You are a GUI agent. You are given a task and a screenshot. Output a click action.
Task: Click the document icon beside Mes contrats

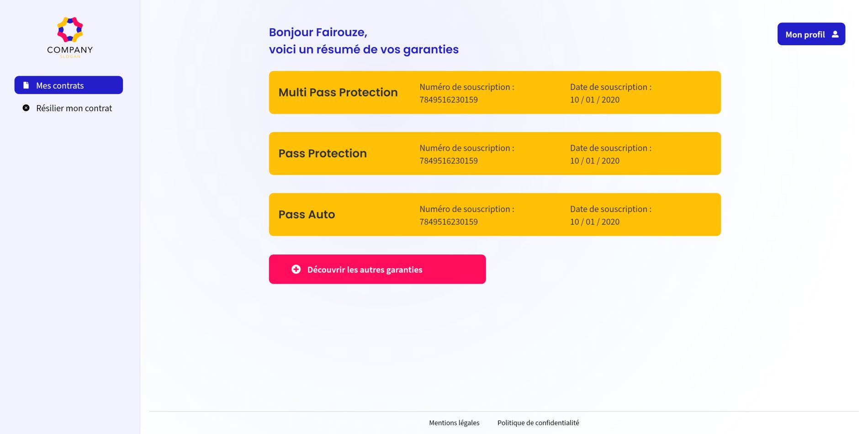26,85
